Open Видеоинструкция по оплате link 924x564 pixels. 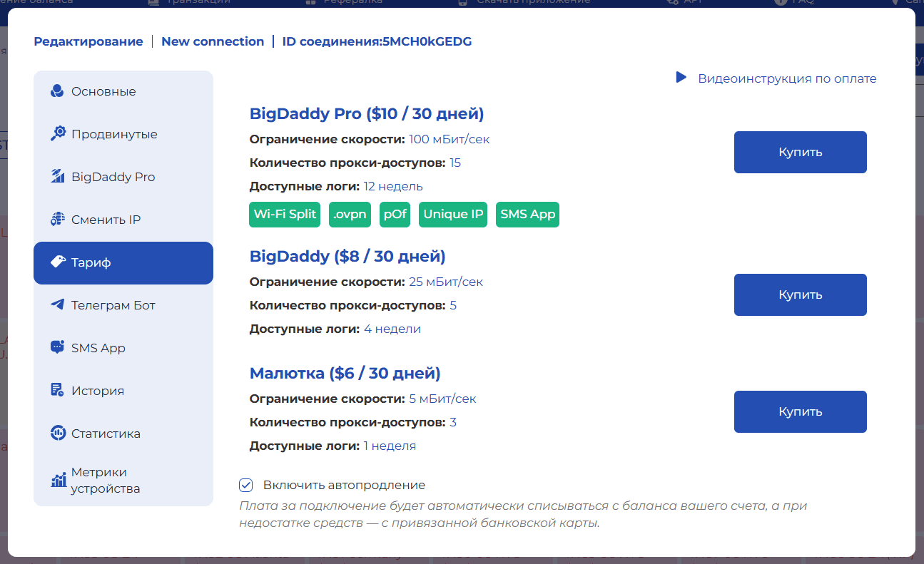pyautogui.click(x=787, y=78)
